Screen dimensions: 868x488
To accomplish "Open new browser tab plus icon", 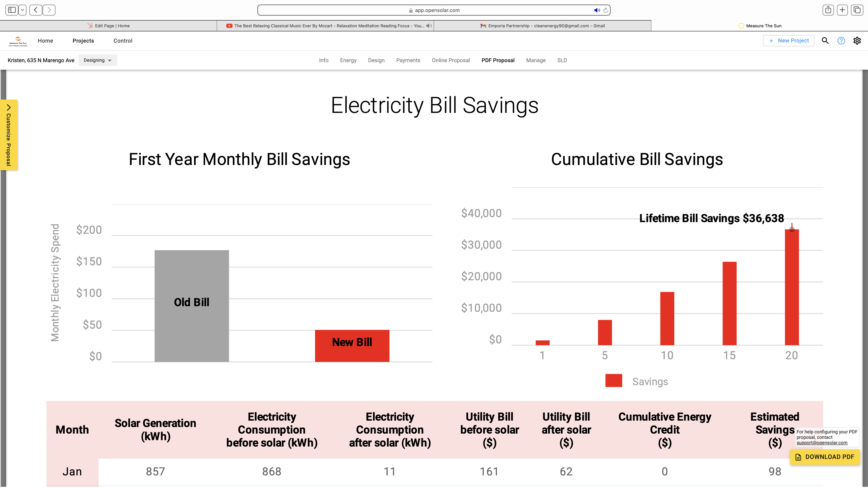I will (842, 10).
